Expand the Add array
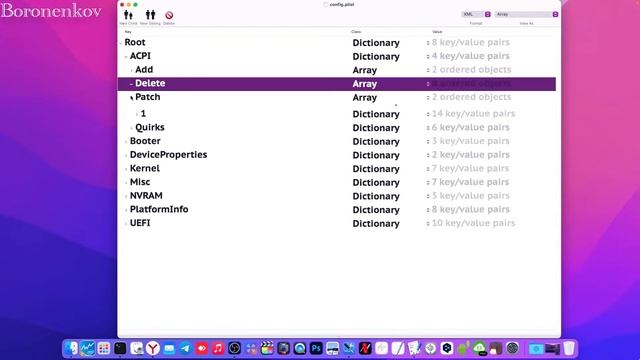Screen dimensions: 640x360 [131, 70]
